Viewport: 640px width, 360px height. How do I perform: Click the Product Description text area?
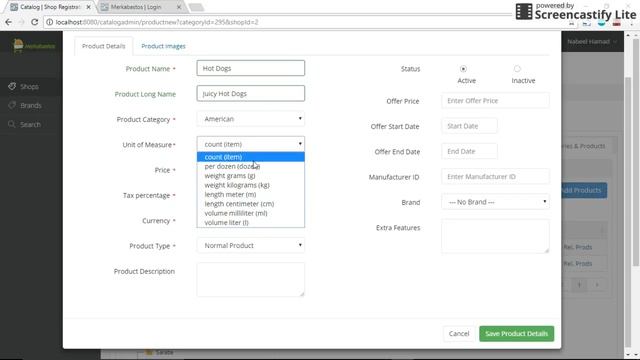pyautogui.click(x=251, y=280)
